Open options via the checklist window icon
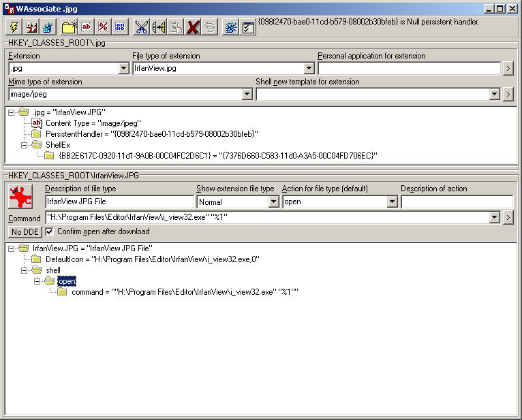The width and height of the screenshot is (522, 420). coord(248,27)
